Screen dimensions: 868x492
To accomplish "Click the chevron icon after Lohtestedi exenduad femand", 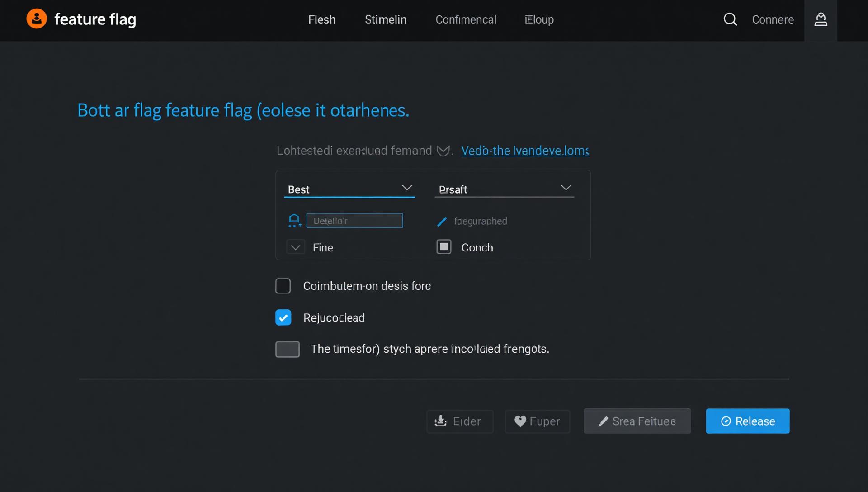I will 443,151.
